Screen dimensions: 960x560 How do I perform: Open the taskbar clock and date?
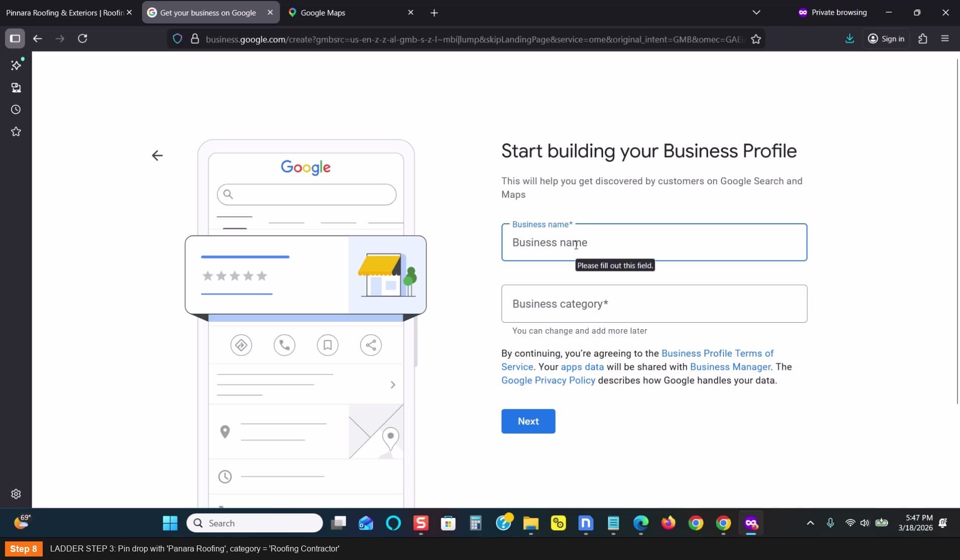[x=915, y=523]
